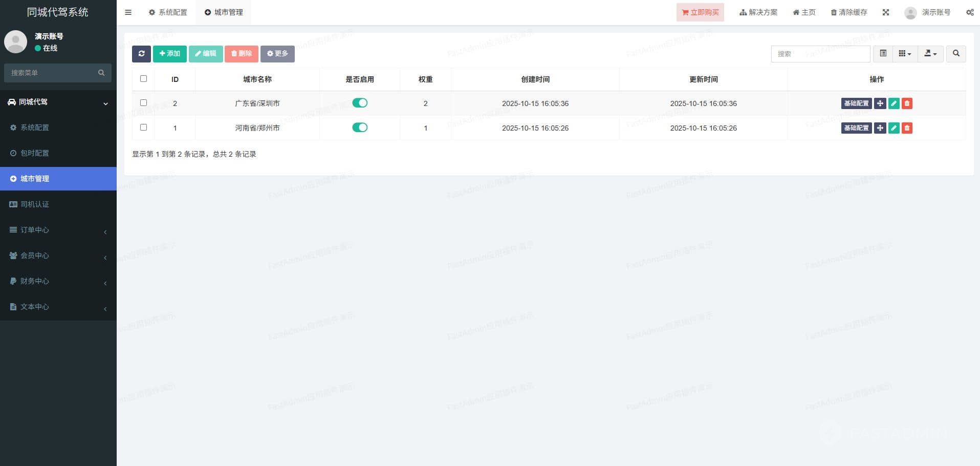Screen dimensions: 980x466
Task: Check the checkbox for row ID 1
Action: click(x=143, y=128)
